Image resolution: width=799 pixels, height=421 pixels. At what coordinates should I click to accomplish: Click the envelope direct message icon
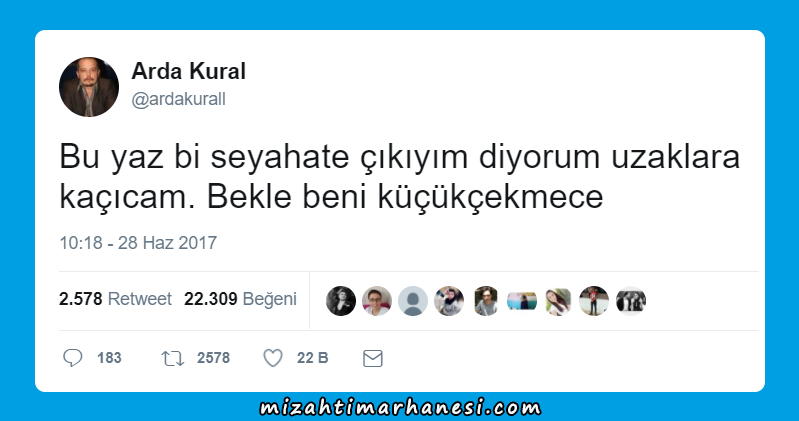372,358
